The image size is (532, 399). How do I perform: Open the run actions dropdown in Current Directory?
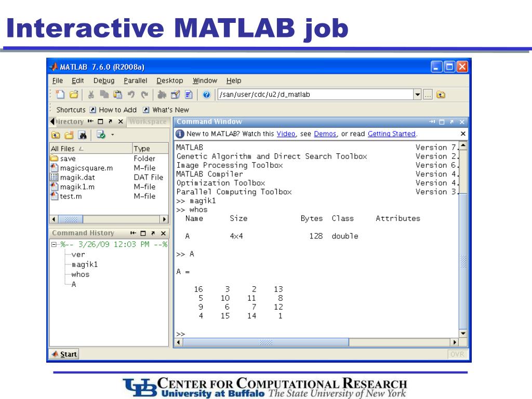pyautogui.click(x=112, y=134)
